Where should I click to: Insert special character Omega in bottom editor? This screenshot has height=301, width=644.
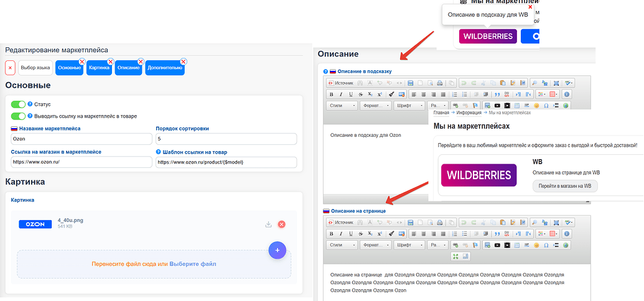click(x=546, y=244)
